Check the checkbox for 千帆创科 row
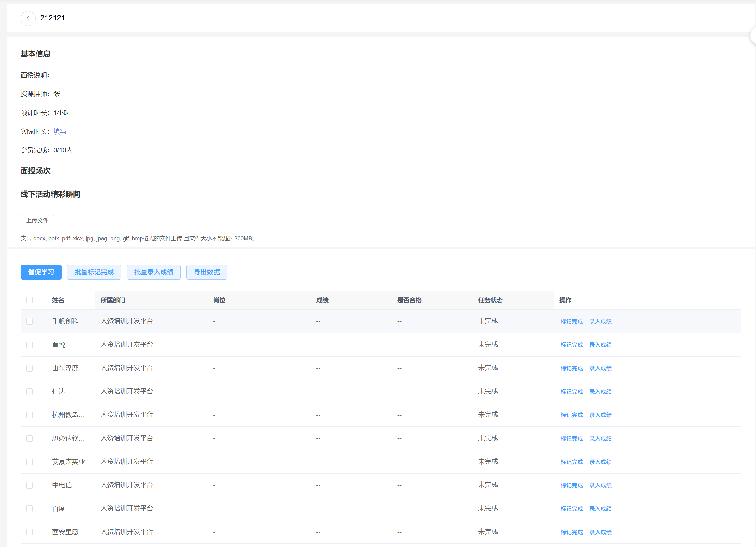 (30, 321)
